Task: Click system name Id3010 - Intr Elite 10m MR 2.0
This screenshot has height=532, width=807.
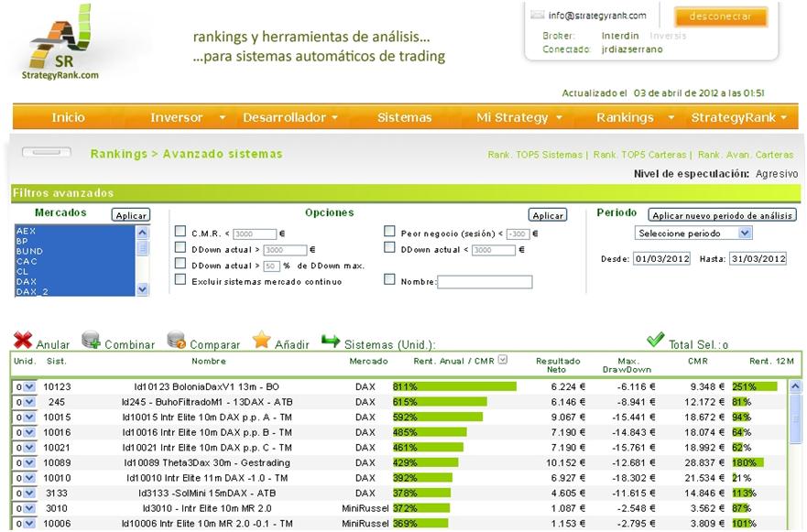Action: point(207,508)
